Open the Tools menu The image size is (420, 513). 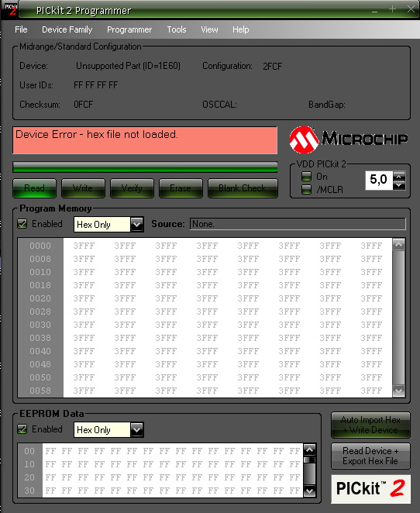(x=177, y=29)
